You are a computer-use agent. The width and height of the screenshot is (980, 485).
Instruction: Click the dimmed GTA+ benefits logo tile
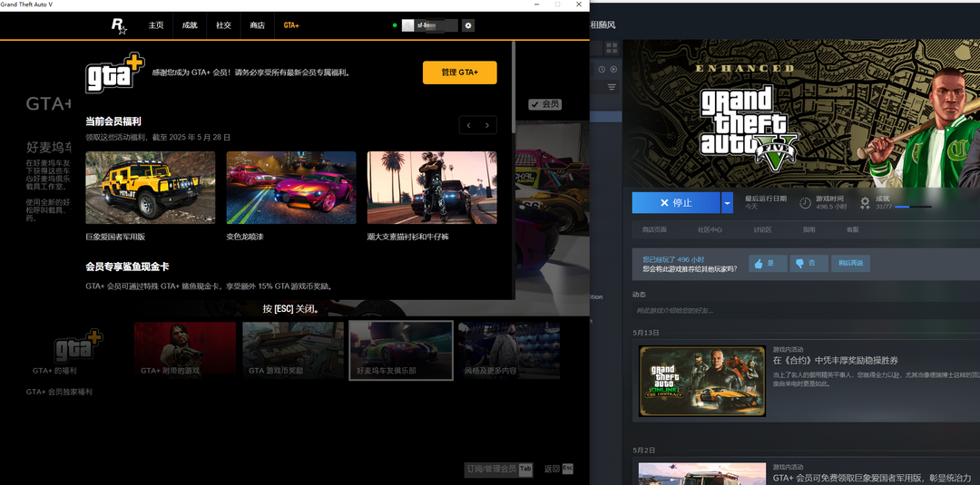coord(78,346)
